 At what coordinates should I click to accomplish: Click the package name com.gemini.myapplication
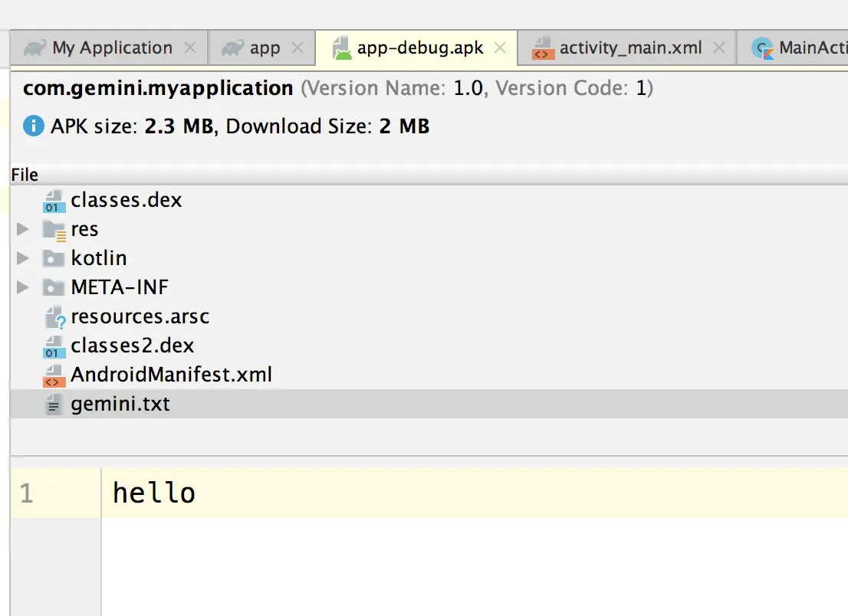coord(158,88)
